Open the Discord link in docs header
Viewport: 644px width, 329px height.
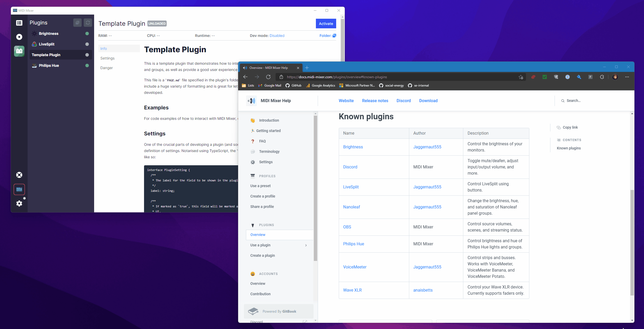click(x=404, y=101)
